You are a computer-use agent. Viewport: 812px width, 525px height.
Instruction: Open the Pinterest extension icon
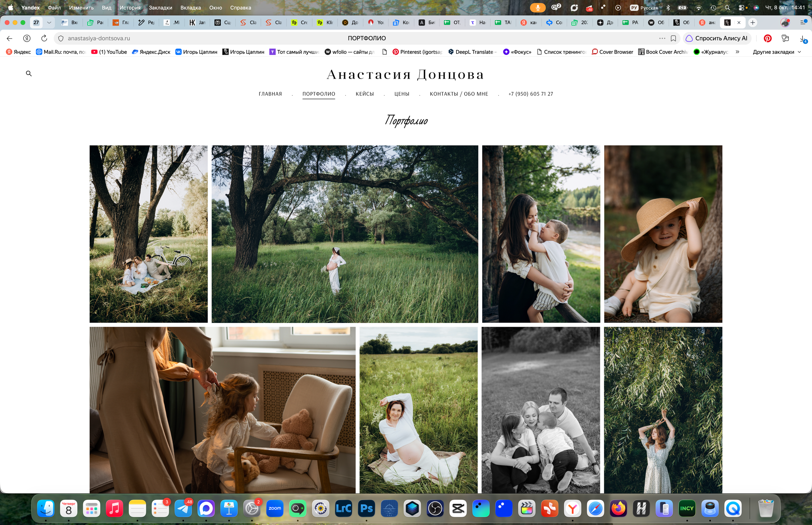pos(768,38)
